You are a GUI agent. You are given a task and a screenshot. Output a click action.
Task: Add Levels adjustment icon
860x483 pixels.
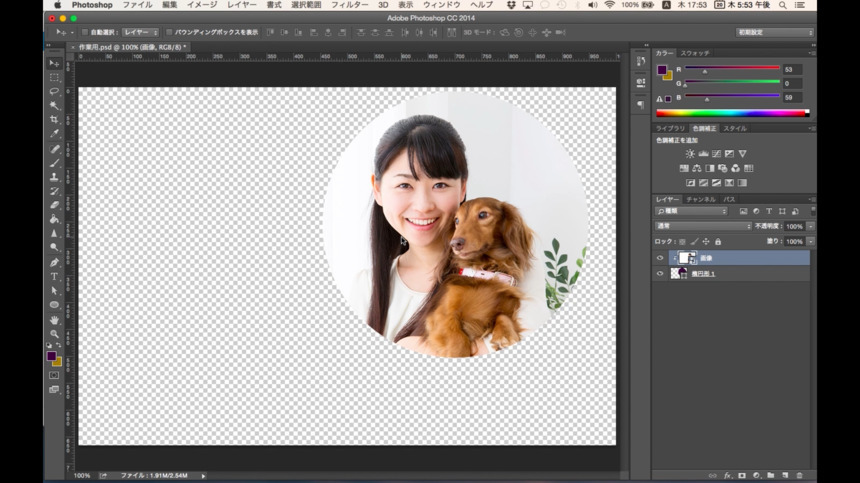click(703, 154)
